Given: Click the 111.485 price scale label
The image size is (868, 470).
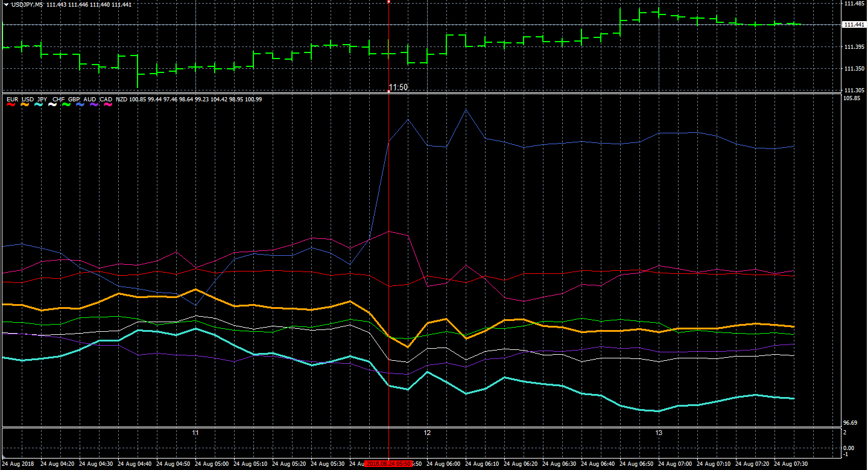Looking at the screenshot, I should 854,4.
